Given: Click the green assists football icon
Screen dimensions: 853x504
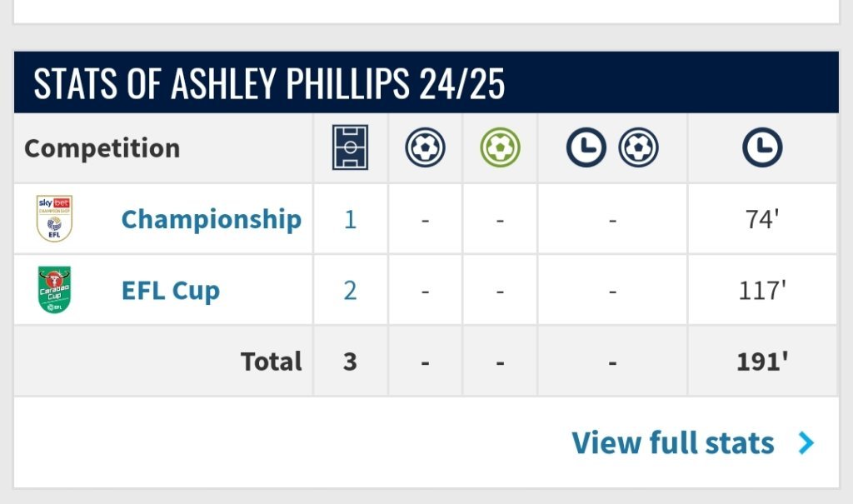Looking at the screenshot, I should [x=500, y=147].
